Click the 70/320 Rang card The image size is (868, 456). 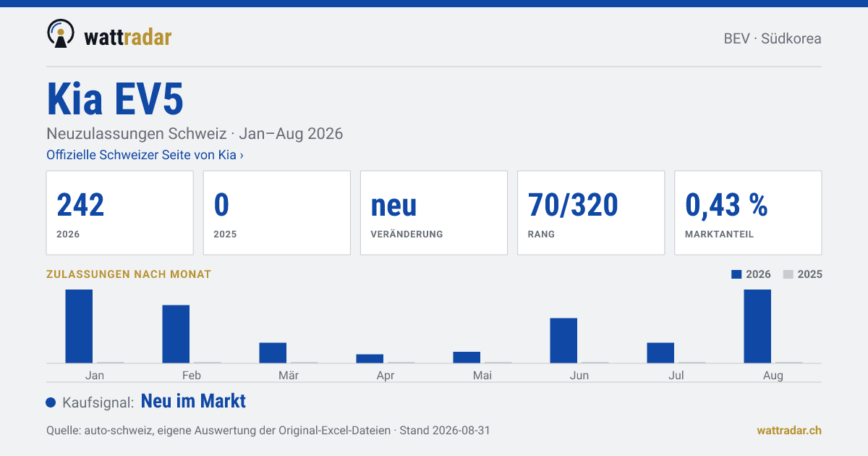[591, 213]
